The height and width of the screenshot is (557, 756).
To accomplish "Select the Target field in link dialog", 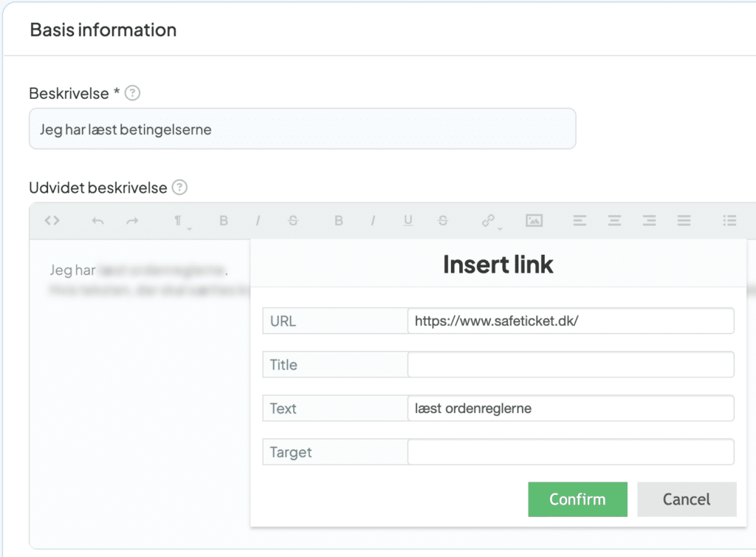I will click(x=570, y=452).
